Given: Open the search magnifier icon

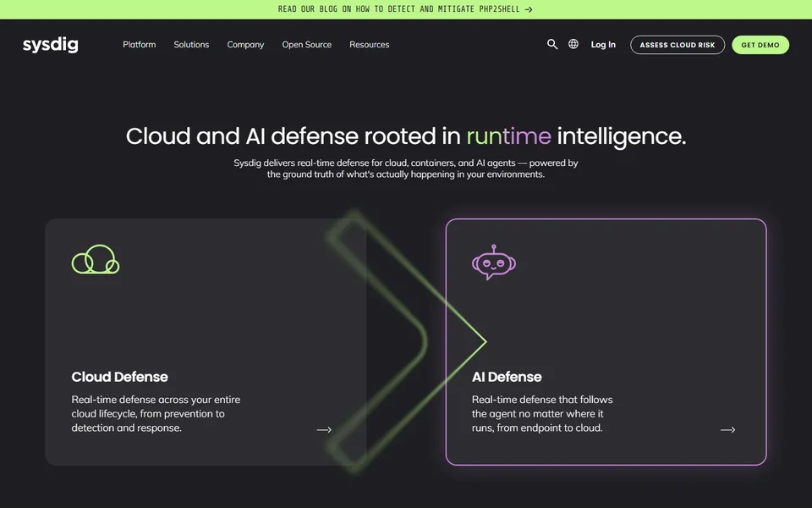Looking at the screenshot, I should [552, 45].
